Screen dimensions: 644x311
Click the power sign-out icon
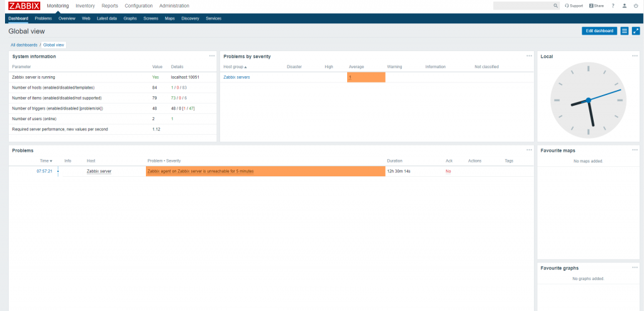[636, 6]
